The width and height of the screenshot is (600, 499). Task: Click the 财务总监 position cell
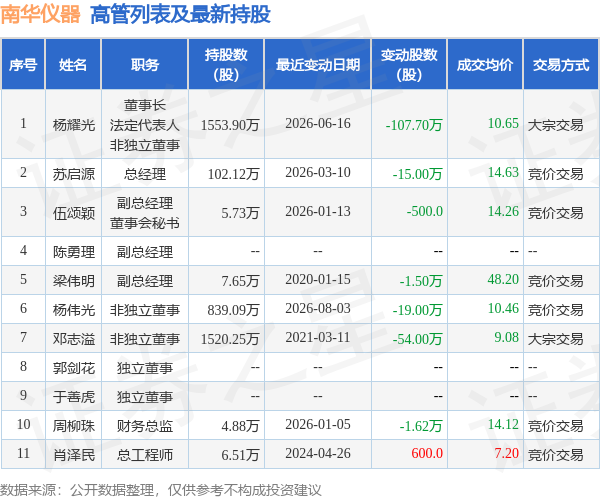pos(145,426)
